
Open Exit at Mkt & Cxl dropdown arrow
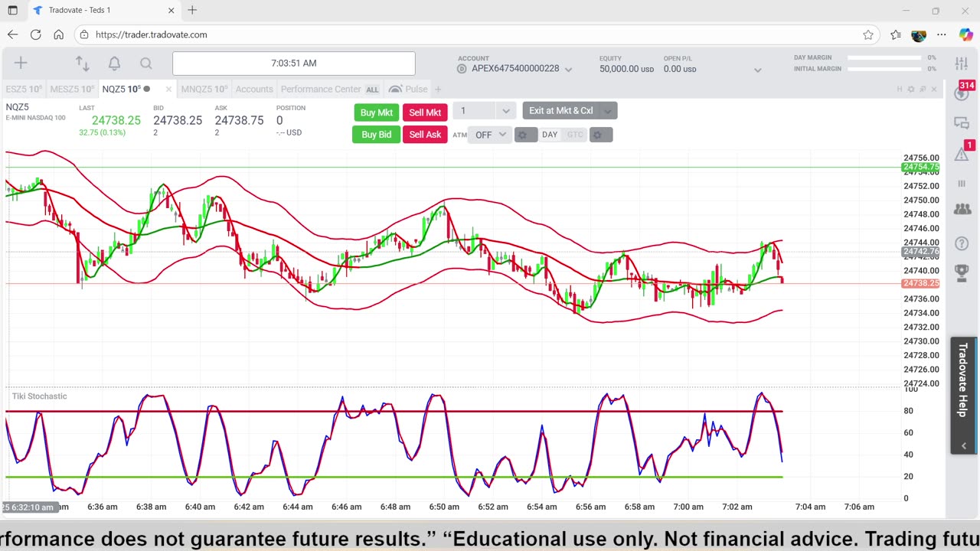[x=607, y=111]
